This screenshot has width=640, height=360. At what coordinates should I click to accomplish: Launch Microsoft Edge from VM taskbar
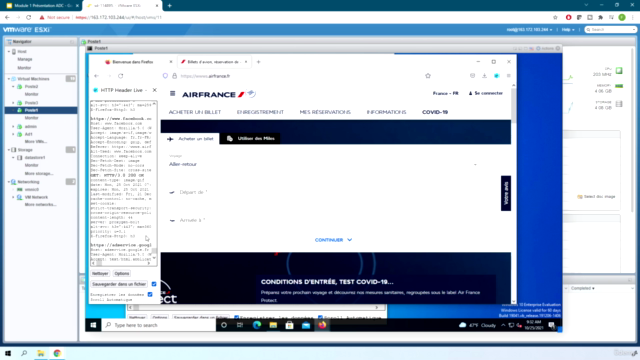(x=257, y=325)
